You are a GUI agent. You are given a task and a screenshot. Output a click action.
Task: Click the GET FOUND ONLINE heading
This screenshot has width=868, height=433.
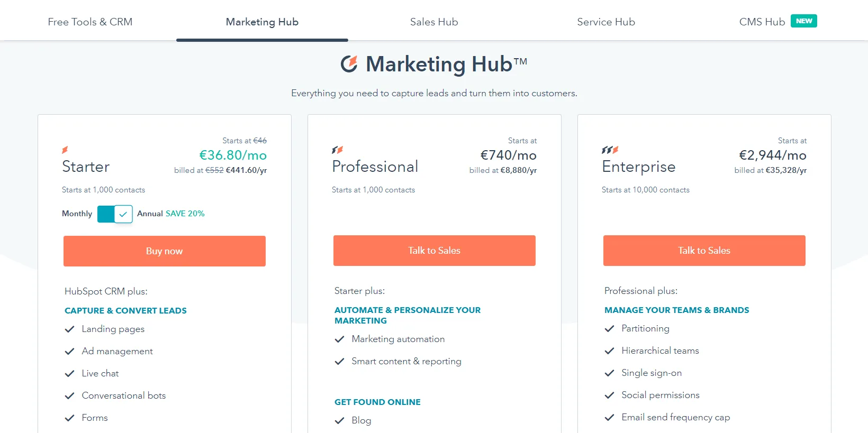377,402
